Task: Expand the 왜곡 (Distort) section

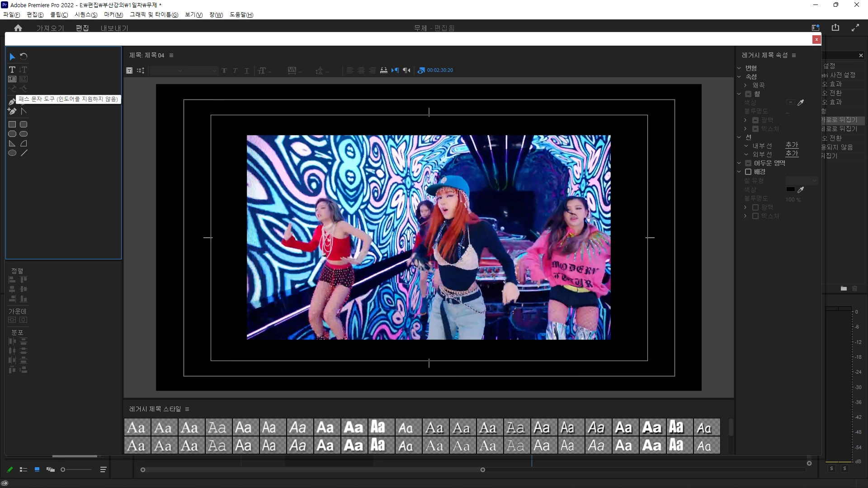Action: [745, 85]
